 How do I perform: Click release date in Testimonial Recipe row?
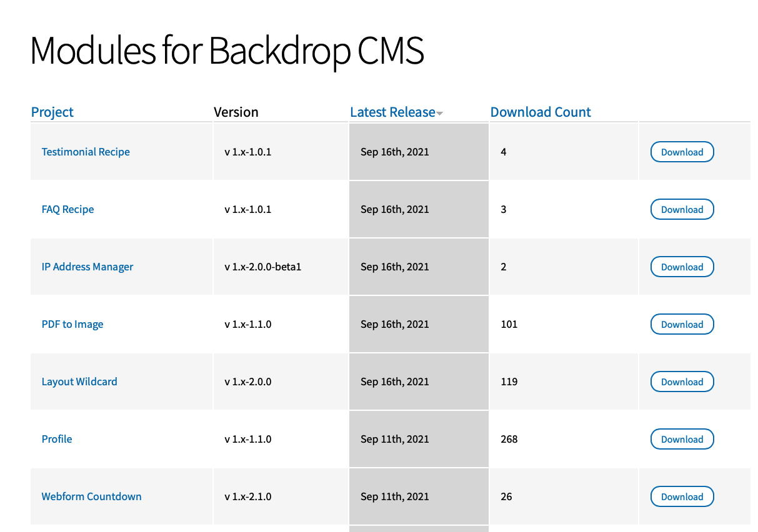pos(395,152)
